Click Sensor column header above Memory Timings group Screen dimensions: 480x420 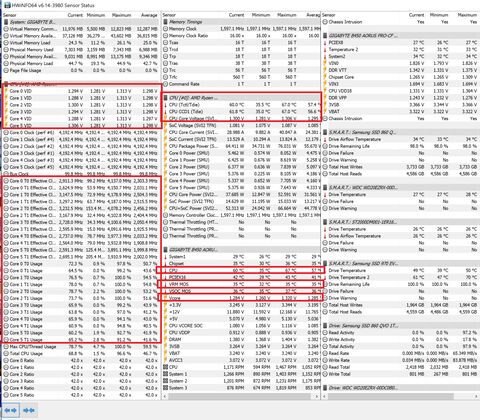(x=169, y=15)
